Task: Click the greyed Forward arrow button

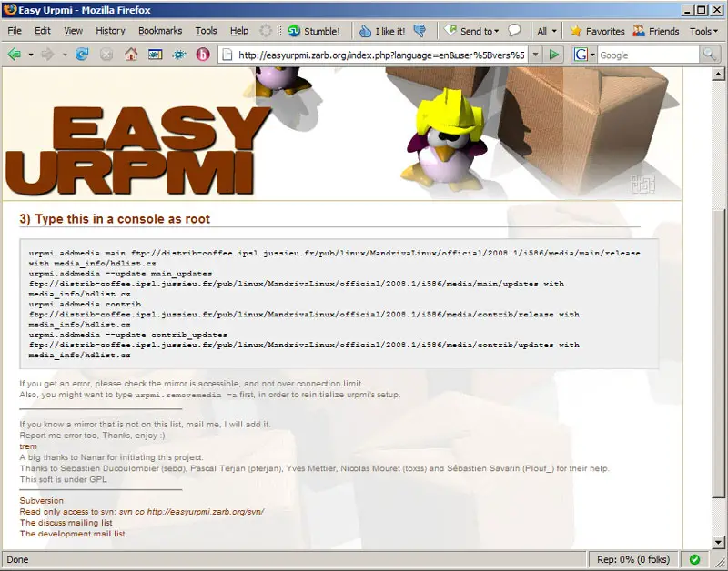Action: click(47, 55)
